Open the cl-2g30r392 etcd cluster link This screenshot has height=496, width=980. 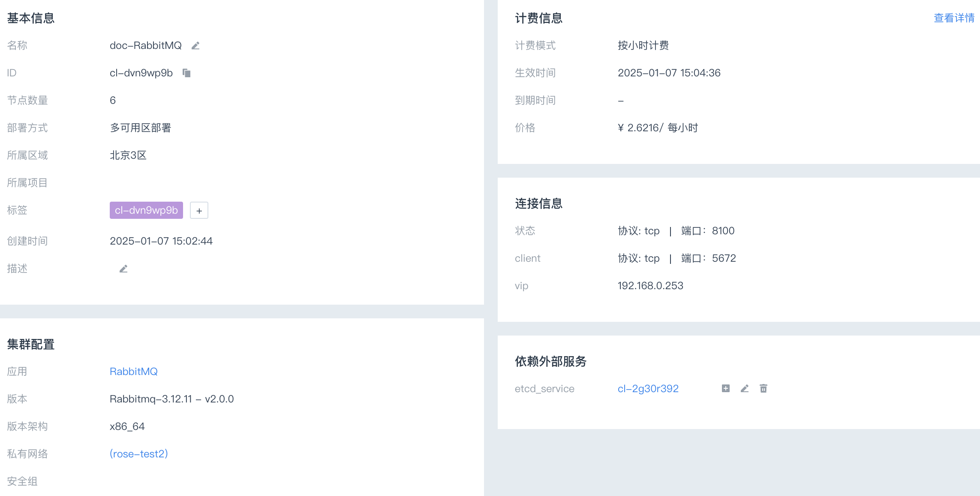pos(648,389)
